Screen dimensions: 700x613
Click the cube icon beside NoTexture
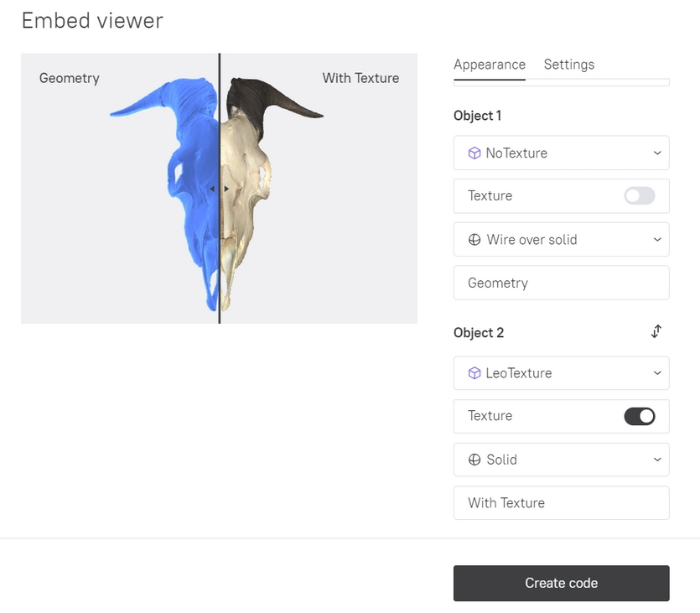click(x=474, y=153)
